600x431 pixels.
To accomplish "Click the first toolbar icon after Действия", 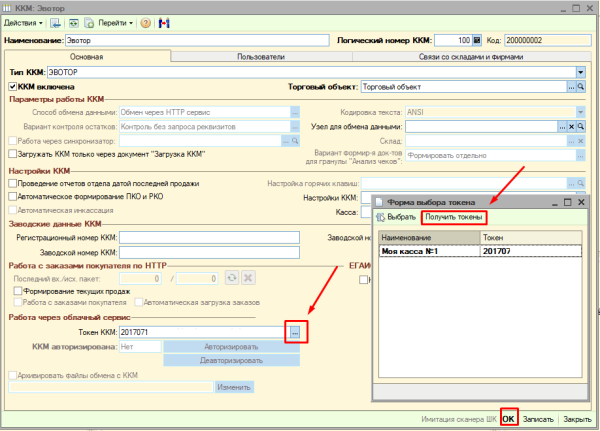I will pyautogui.click(x=56, y=22).
